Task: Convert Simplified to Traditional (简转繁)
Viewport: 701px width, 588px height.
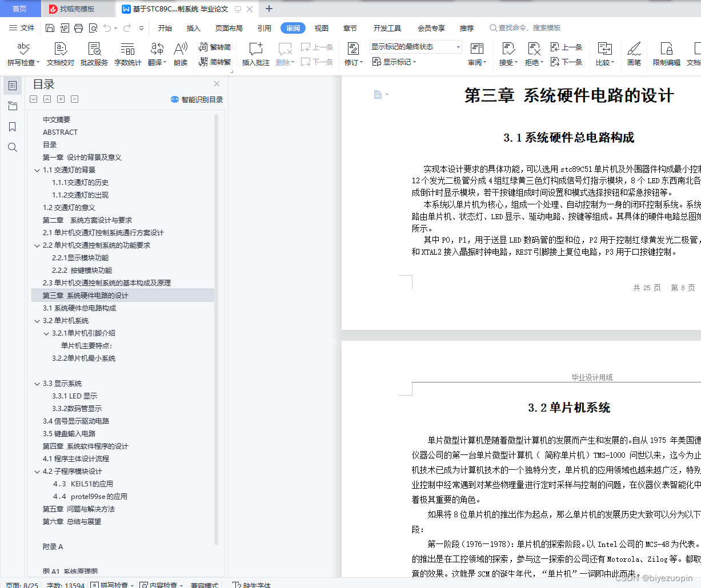Action: tap(215, 62)
